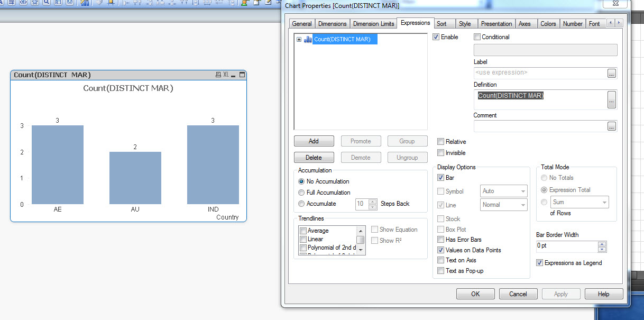The height and width of the screenshot is (320, 644).
Task: Open the Dimensions tab
Action: [333, 24]
